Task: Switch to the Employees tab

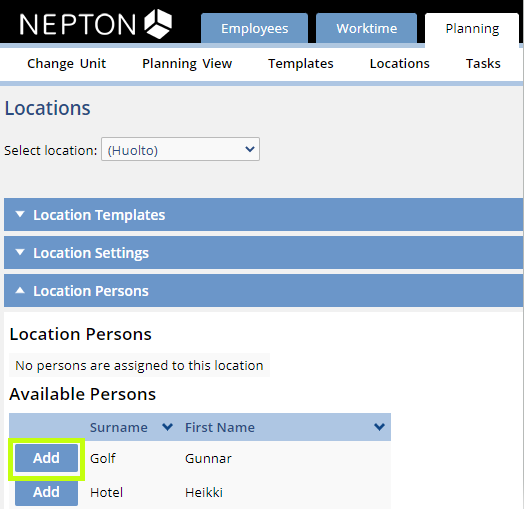Action: point(254,28)
